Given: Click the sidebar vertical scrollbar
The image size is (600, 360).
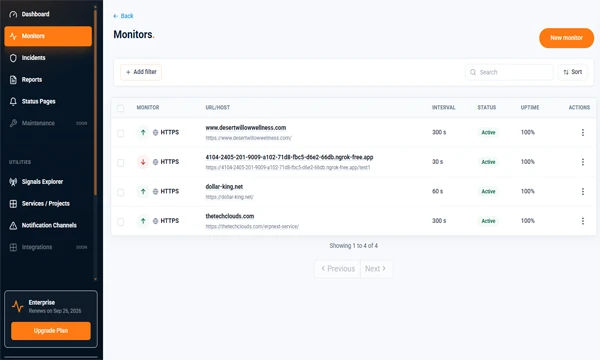Looking at the screenshot, I should tap(95, 103).
